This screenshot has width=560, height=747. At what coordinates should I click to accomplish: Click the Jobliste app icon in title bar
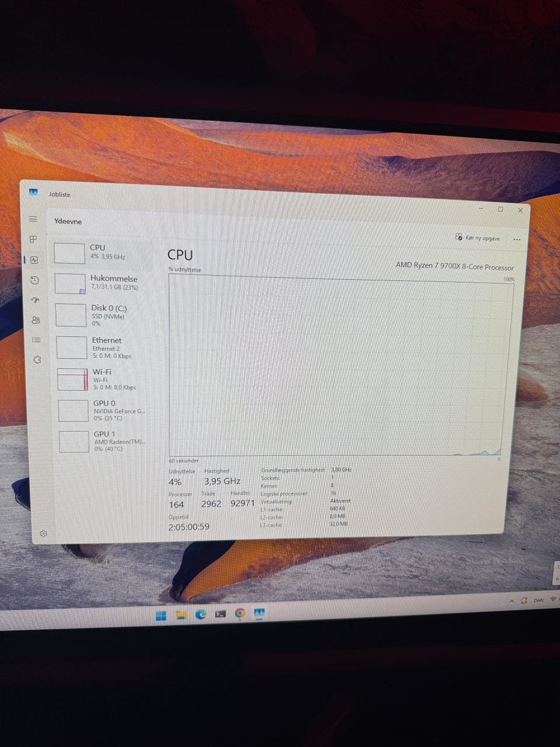pos(33,193)
